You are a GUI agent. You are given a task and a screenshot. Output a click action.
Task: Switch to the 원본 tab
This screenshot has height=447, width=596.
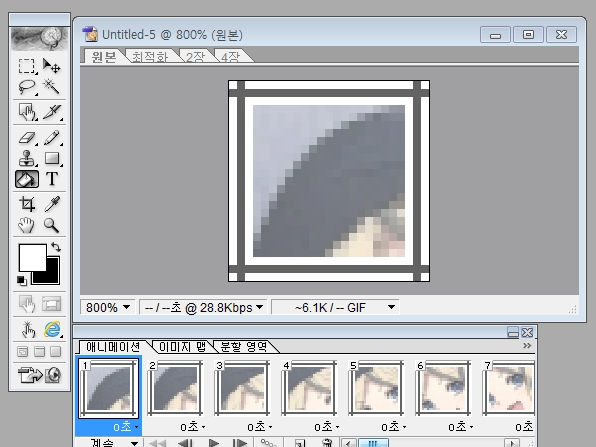click(104, 57)
